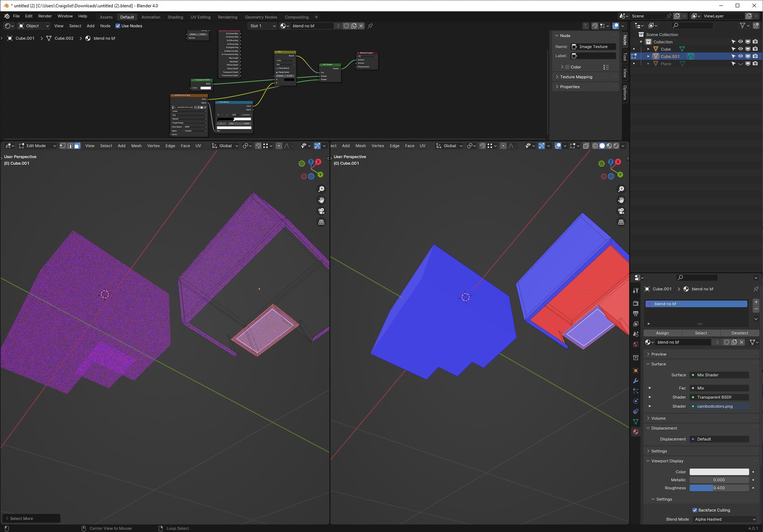Open the Render menu in the top bar

pos(44,16)
